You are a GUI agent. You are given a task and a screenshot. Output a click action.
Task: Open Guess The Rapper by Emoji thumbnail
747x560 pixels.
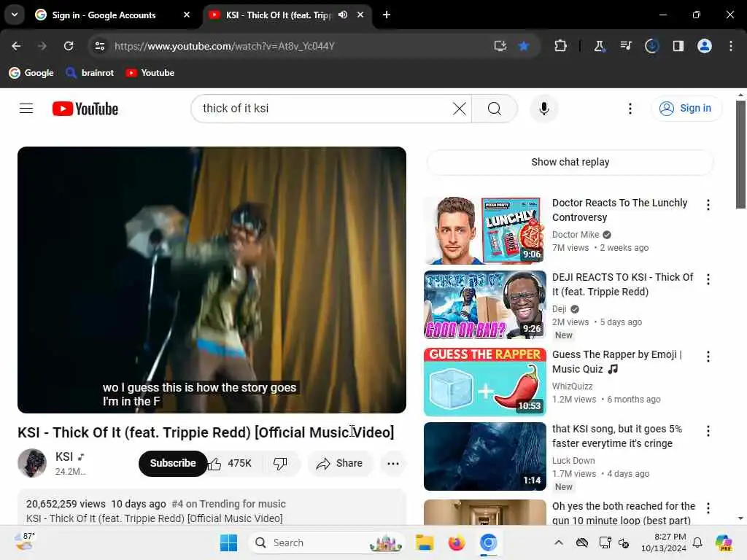click(485, 382)
